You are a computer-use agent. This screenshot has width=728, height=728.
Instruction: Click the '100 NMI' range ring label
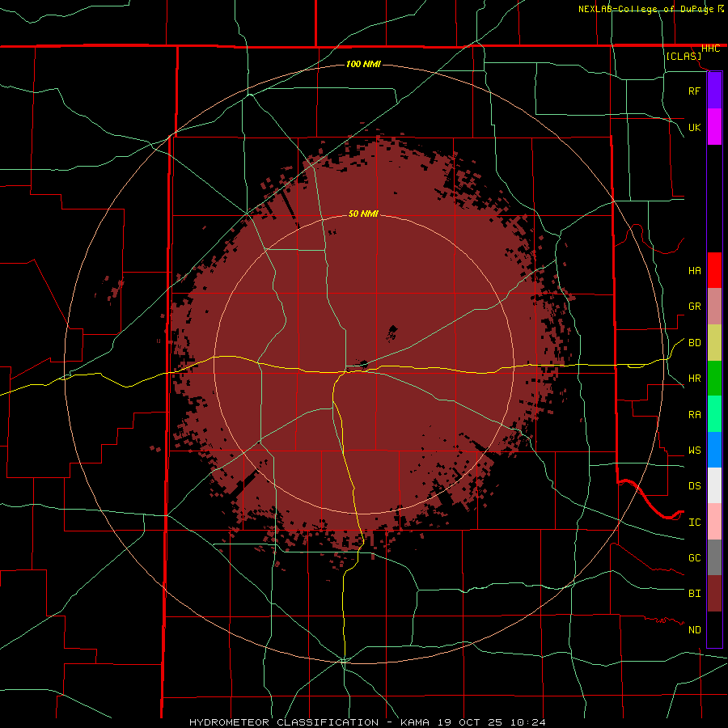coord(363,64)
